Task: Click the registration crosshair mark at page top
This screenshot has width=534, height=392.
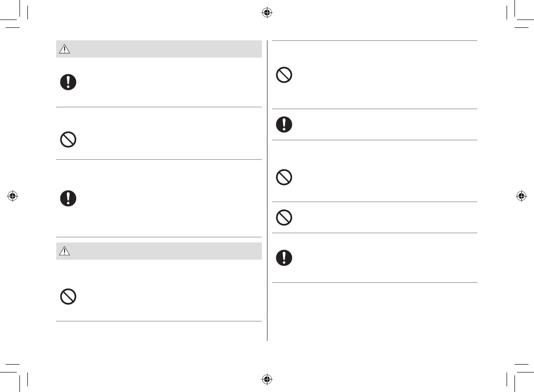Action: 267,13
